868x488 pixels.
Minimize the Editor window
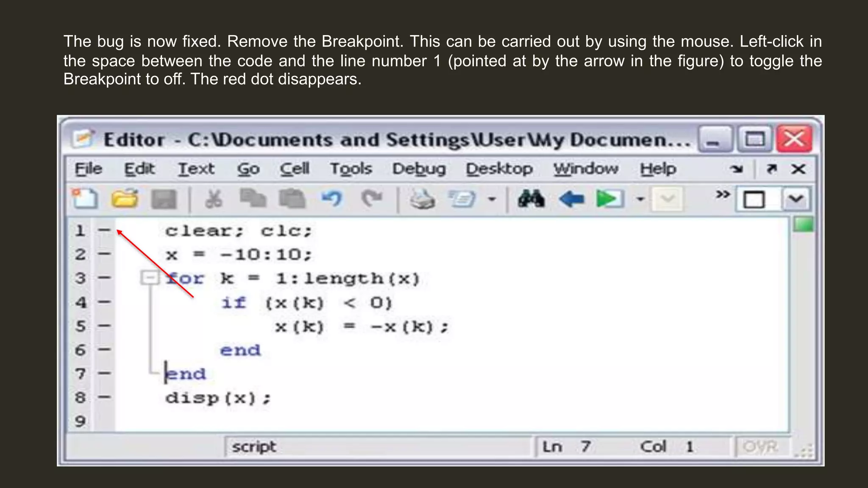(x=715, y=139)
